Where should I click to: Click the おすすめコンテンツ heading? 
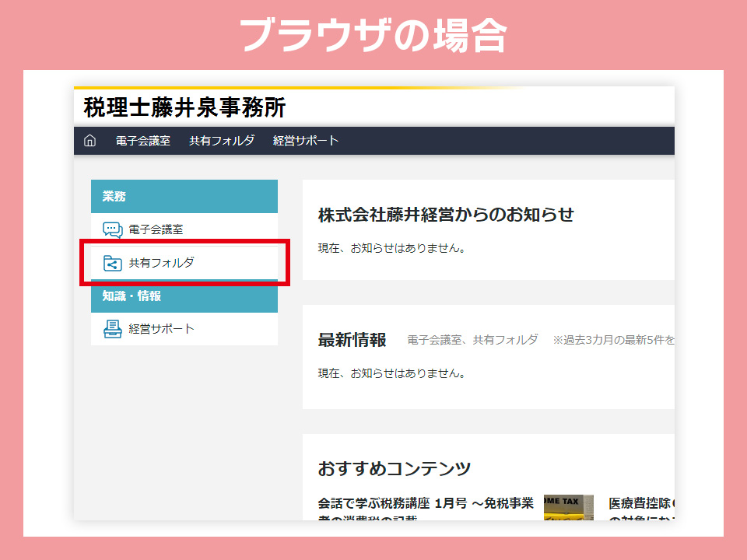[395, 469]
